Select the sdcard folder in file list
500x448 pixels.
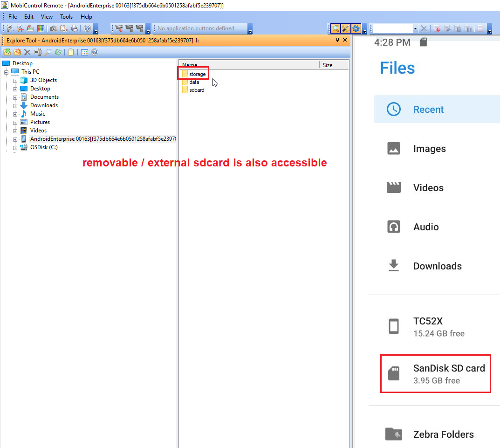pos(193,90)
